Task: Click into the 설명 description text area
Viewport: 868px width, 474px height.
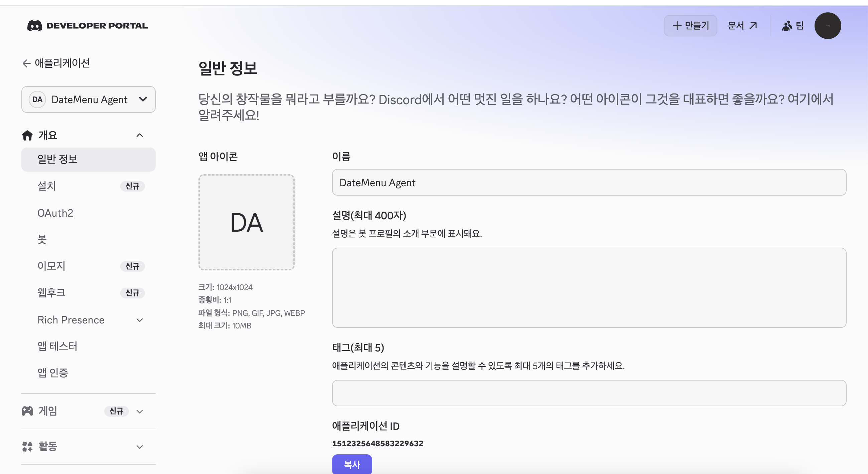Action: [589, 288]
